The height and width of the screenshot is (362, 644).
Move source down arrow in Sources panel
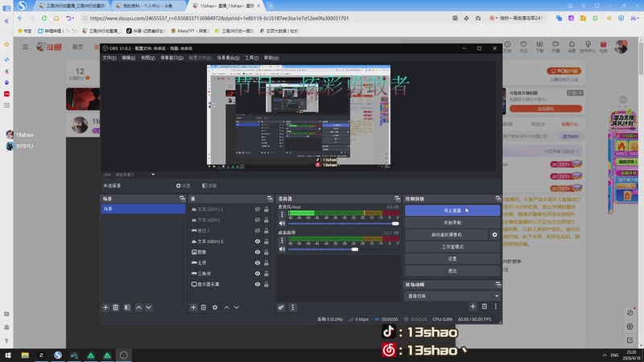click(x=237, y=307)
